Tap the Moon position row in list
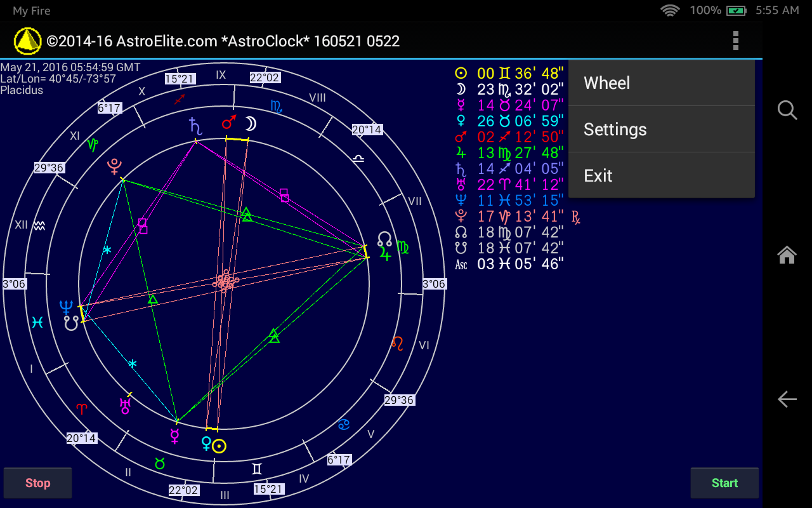Image resolution: width=812 pixels, height=508 pixels. coord(509,90)
